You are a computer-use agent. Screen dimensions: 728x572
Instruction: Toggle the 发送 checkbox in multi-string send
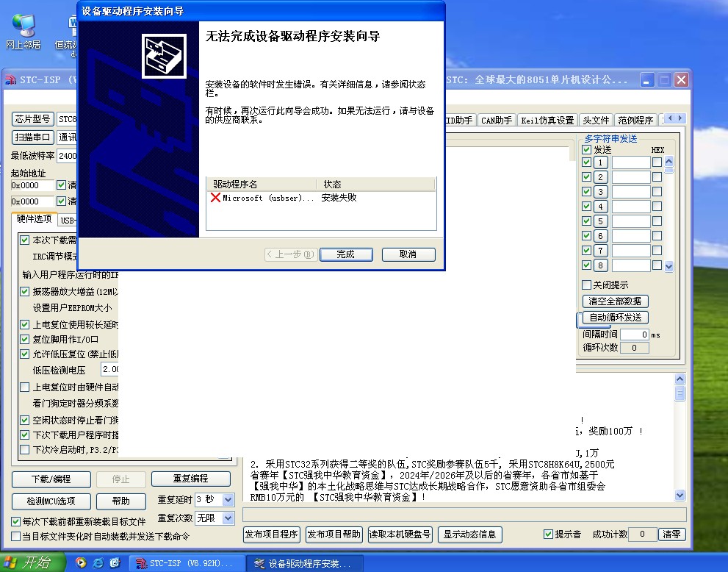coord(586,150)
